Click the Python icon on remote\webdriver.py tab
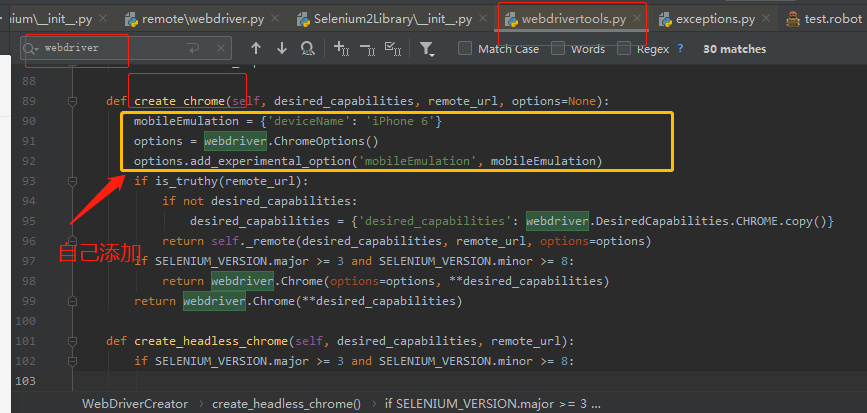This screenshot has width=867, height=413. click(132, 19)
